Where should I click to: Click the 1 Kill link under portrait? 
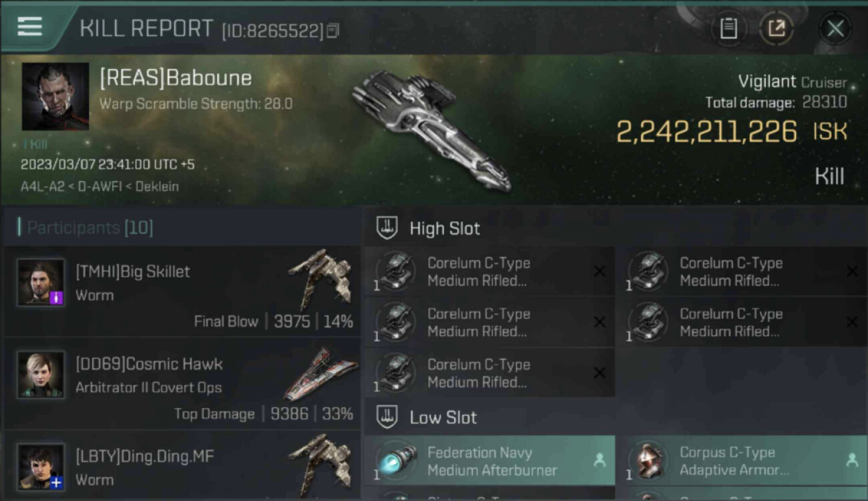35,144
